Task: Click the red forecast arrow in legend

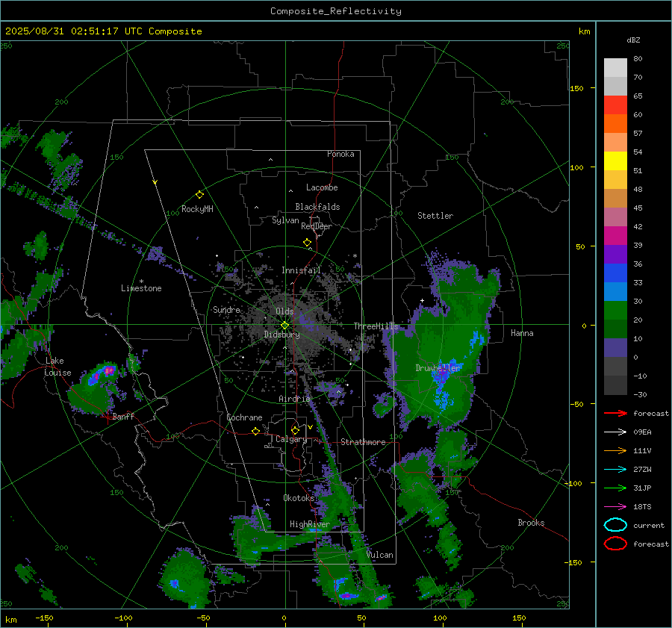Action: 615,413
